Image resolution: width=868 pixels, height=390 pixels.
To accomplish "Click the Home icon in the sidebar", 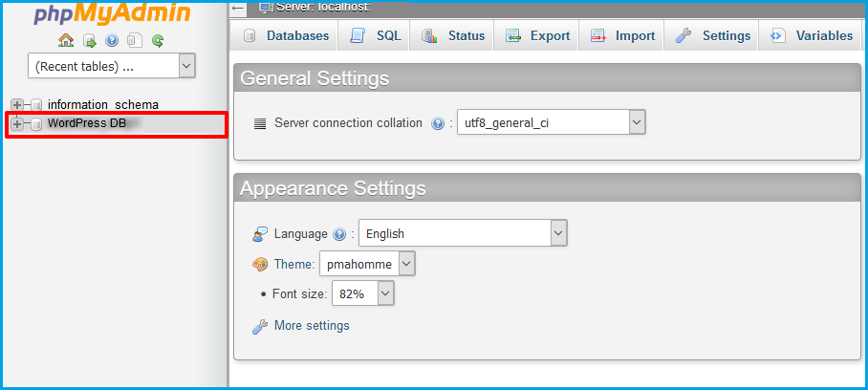I will click(65, 41).
